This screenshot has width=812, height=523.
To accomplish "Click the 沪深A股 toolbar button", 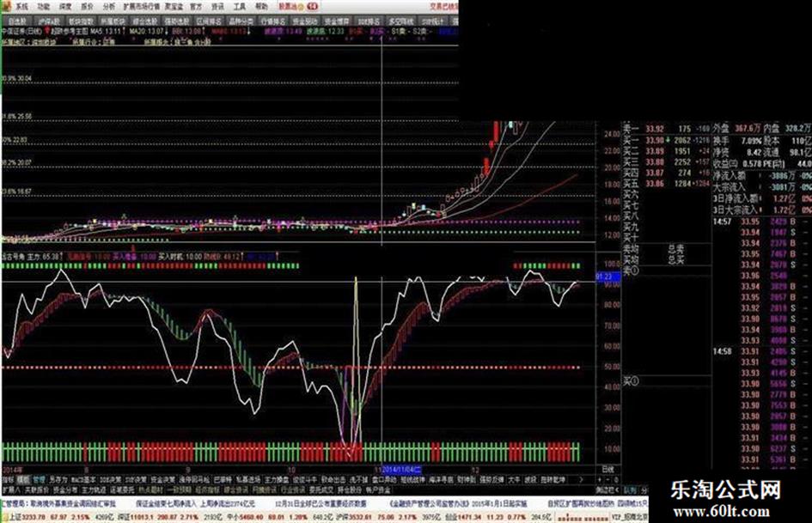I will coord(49,21).
